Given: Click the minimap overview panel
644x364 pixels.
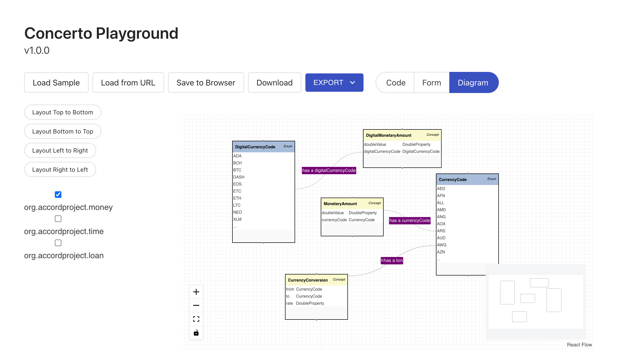Looking at the screenshot, I should 536,302.
